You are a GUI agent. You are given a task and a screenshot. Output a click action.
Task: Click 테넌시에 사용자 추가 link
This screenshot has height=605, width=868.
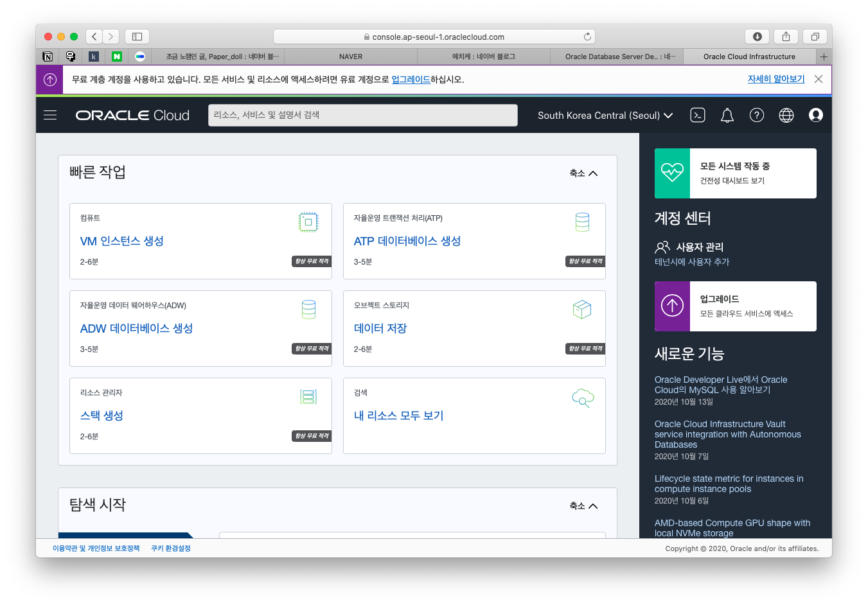click(692, 262)
